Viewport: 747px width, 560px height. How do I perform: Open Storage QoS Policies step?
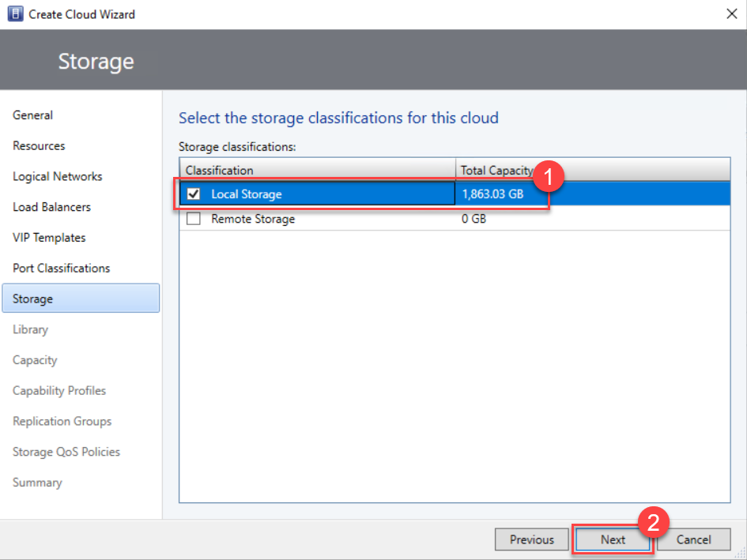point(66,451)
